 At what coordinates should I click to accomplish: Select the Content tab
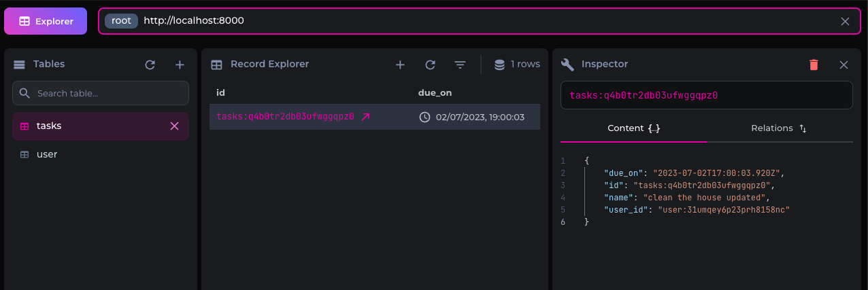click(633, 128)
